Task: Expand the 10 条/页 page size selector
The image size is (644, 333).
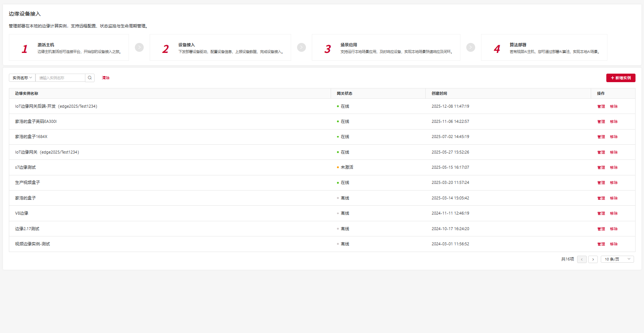Action: 617,259
